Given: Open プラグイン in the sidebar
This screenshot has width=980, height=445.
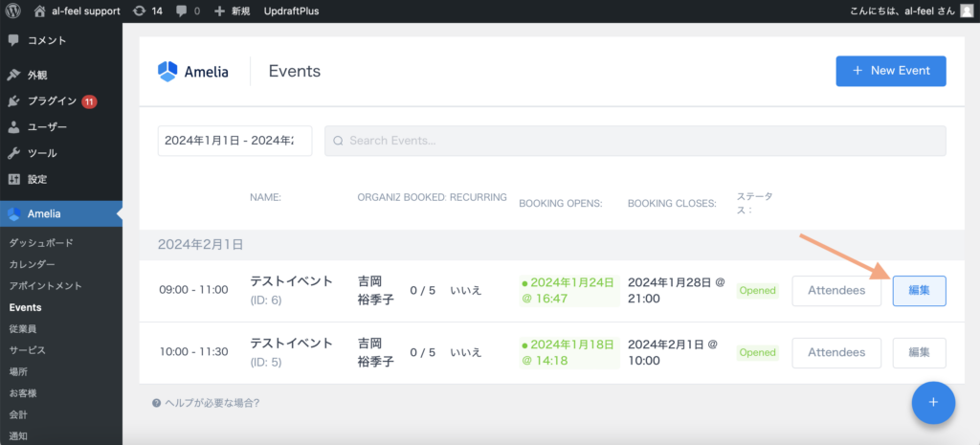Looking at the screenshot, I should pyautogui.click(x=52, y=100).
